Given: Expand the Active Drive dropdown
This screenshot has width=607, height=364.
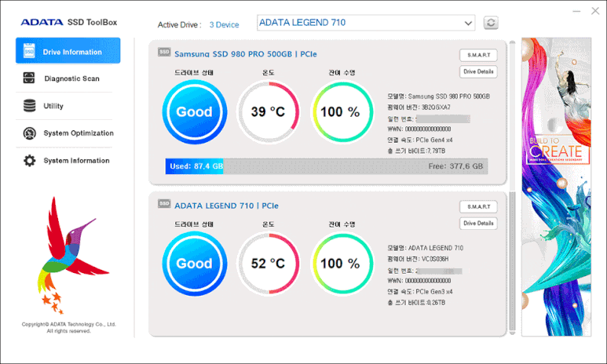Looking at the screenshot, I should point(468,24).
